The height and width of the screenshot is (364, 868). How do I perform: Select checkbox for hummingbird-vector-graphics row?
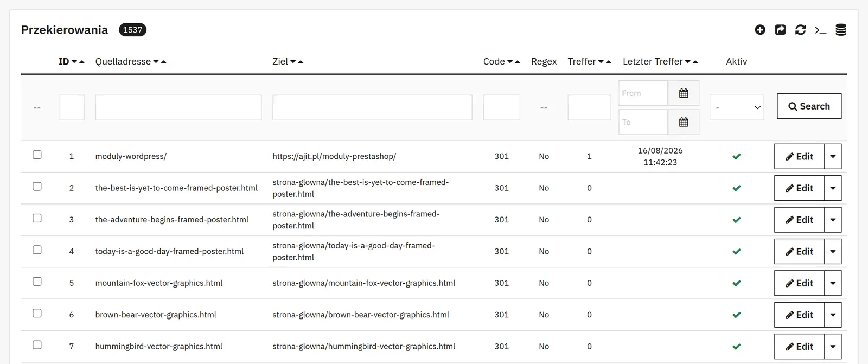coord(37,345)
